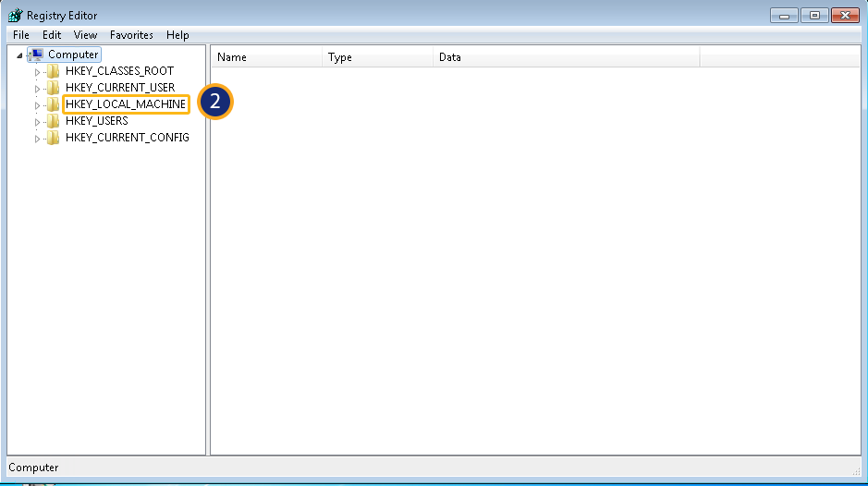868x486 pixels.
Task: Collapse the Computer root node arrow
Action: [20, 55]
